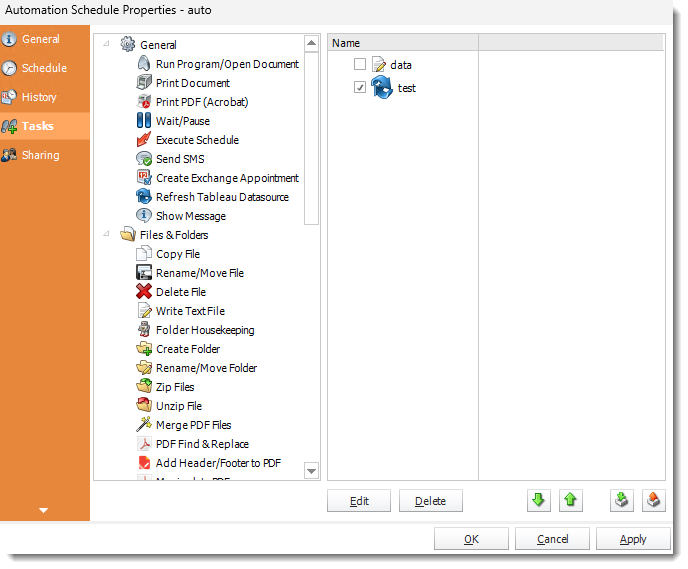Click the green down arrow move button
Image resolution: width=688 pixels, height=569 pixels.
pos(539,500)
